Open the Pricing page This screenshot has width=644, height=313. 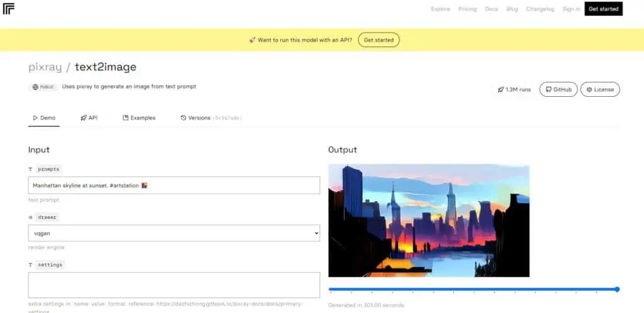[467, 9]
